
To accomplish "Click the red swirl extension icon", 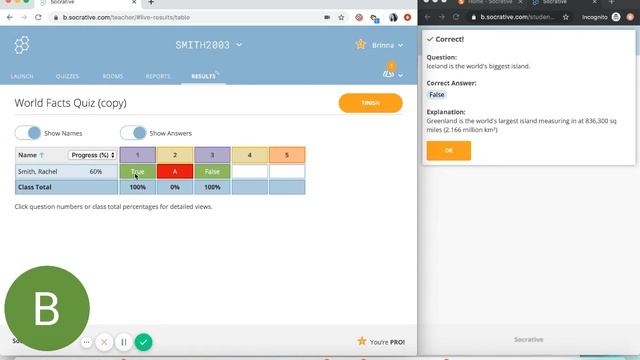I will click(359, 18).
